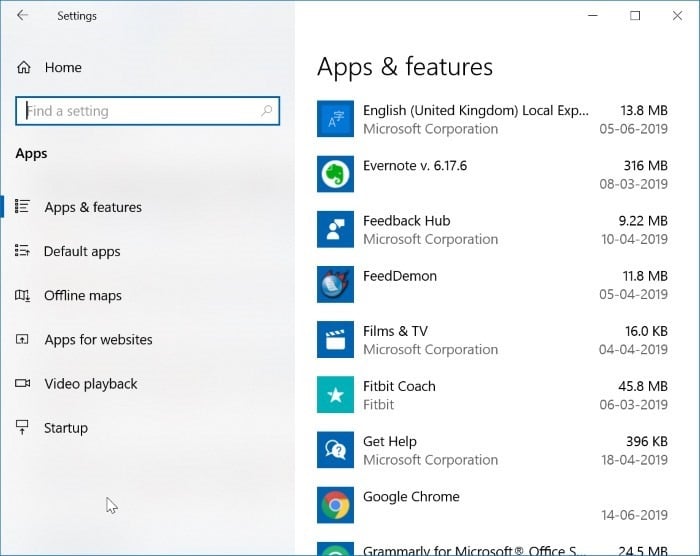
Task: Maximize the Settings window
Action: point(635,16)
